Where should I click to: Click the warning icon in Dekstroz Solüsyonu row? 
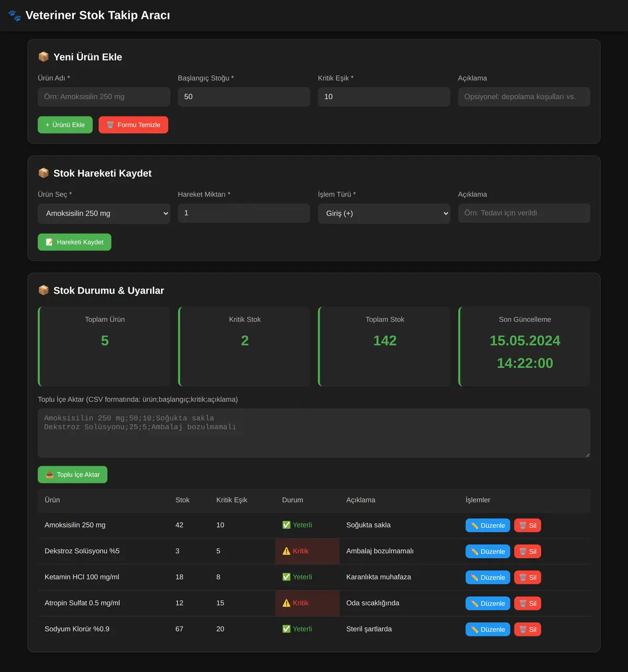click(286, 551)
